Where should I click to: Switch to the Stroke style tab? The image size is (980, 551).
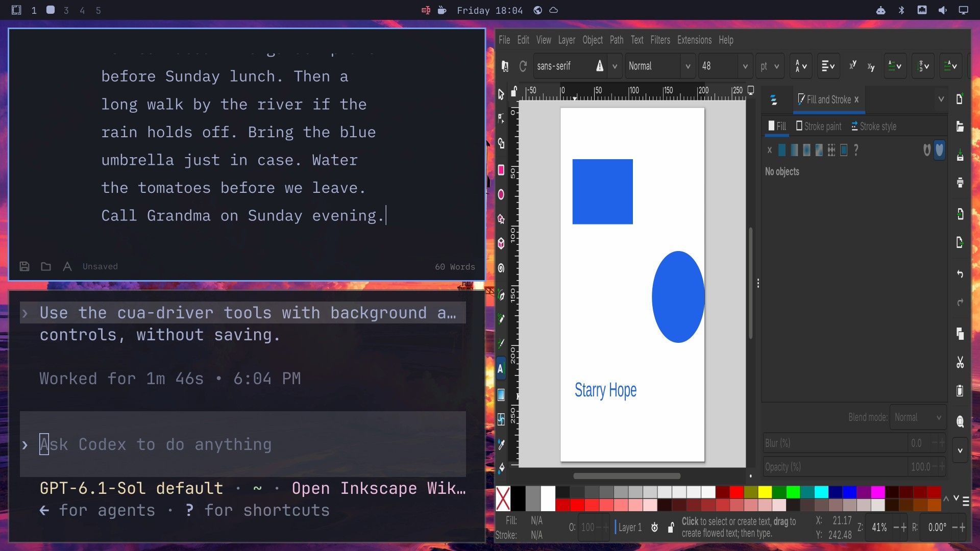pos(873,126)
